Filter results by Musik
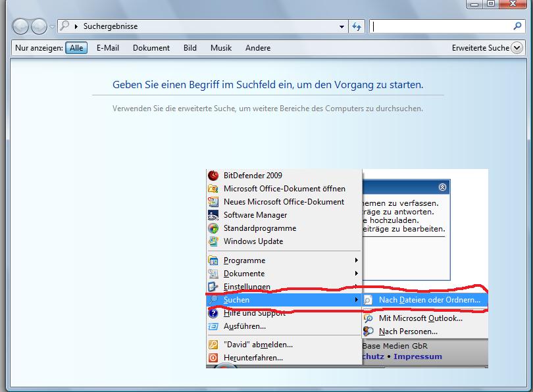Viewport: 533px width, 392px height. (x=221, y=48)
